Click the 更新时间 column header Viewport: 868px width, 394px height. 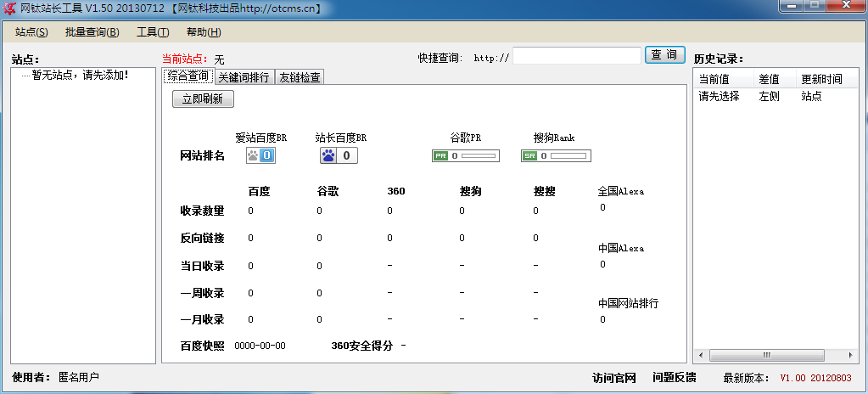[827, 79]
